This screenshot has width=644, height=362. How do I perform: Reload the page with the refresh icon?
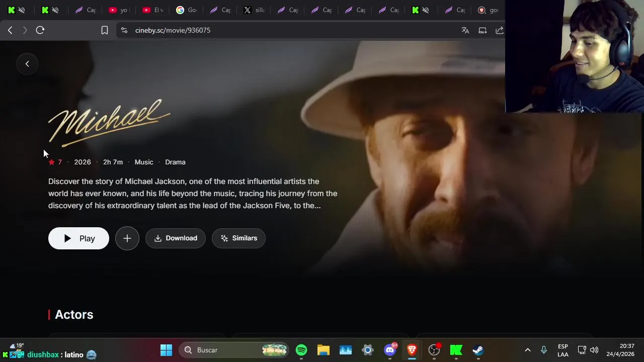point(40,30)
